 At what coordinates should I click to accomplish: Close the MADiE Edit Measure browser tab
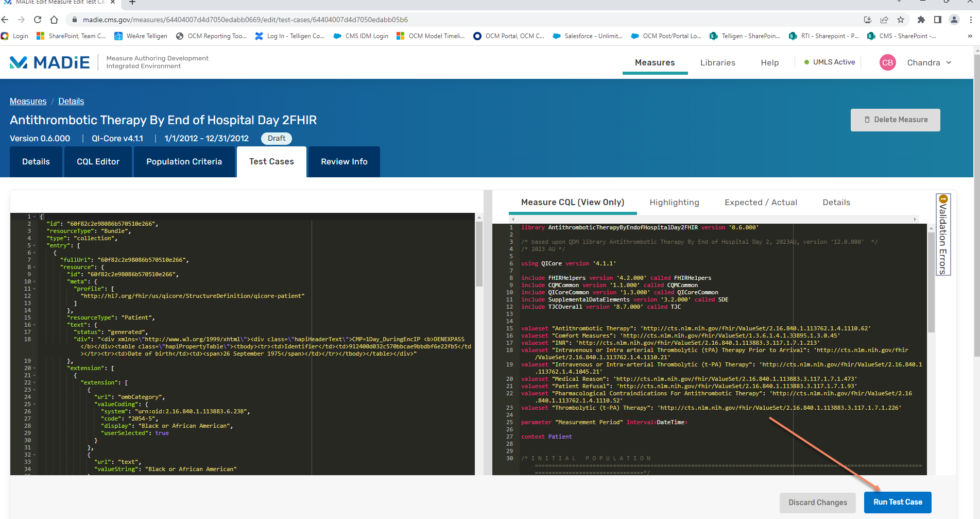click(x=113, y=2)
